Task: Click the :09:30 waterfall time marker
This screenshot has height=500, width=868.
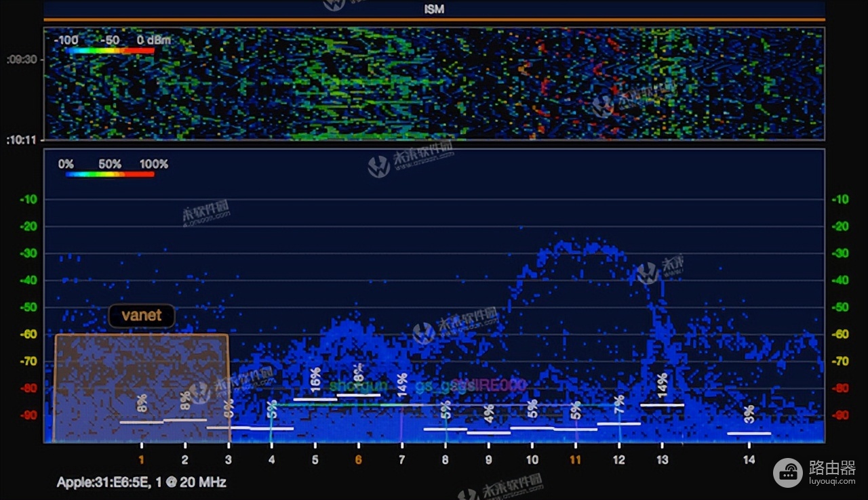Action: (22, 60)
